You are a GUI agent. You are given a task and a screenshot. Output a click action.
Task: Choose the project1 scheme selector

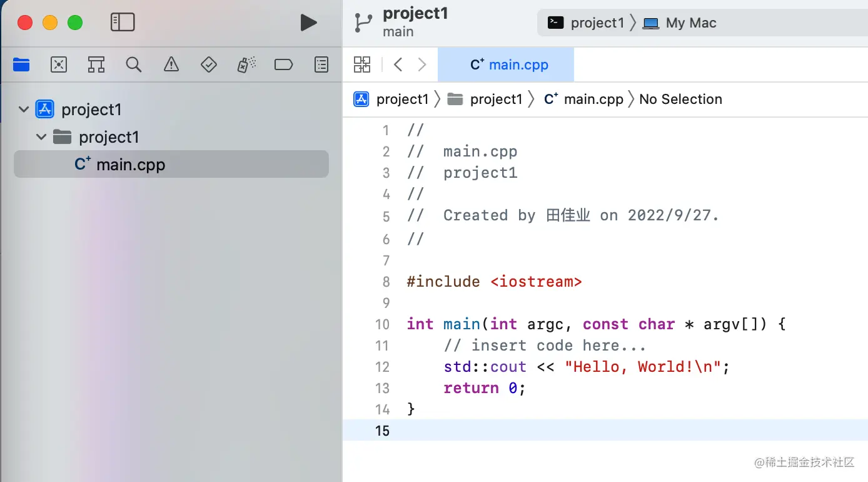tap(587, 23)
